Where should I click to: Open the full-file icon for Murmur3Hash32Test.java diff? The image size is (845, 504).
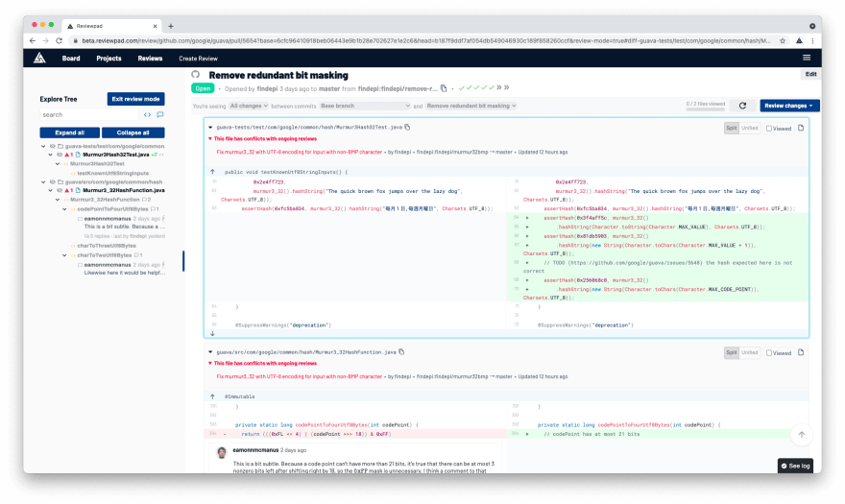pyautogui.click(x=801, y=129)
